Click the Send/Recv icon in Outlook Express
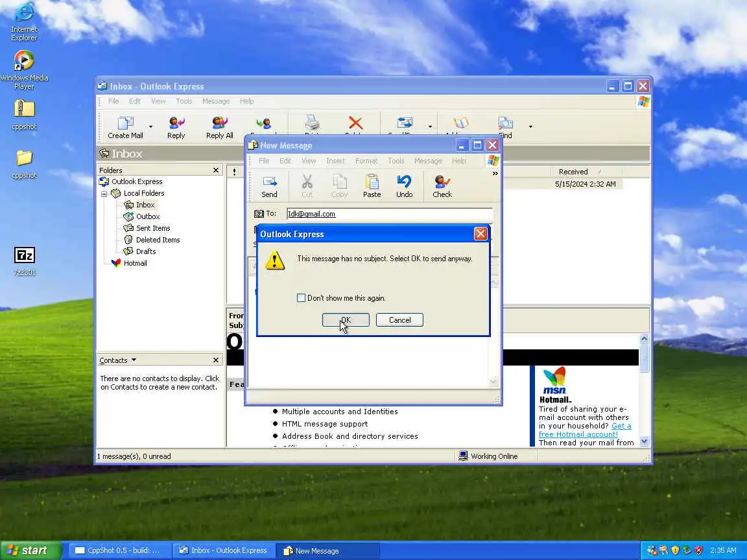Viewport: 747px width, 560px height. point(404,124)
